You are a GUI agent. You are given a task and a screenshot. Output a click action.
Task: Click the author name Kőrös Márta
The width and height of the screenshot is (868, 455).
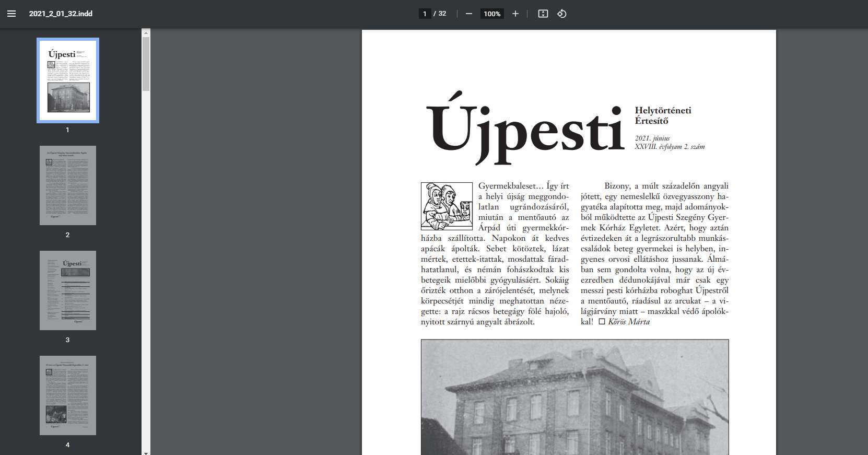(x=629, y=322)
